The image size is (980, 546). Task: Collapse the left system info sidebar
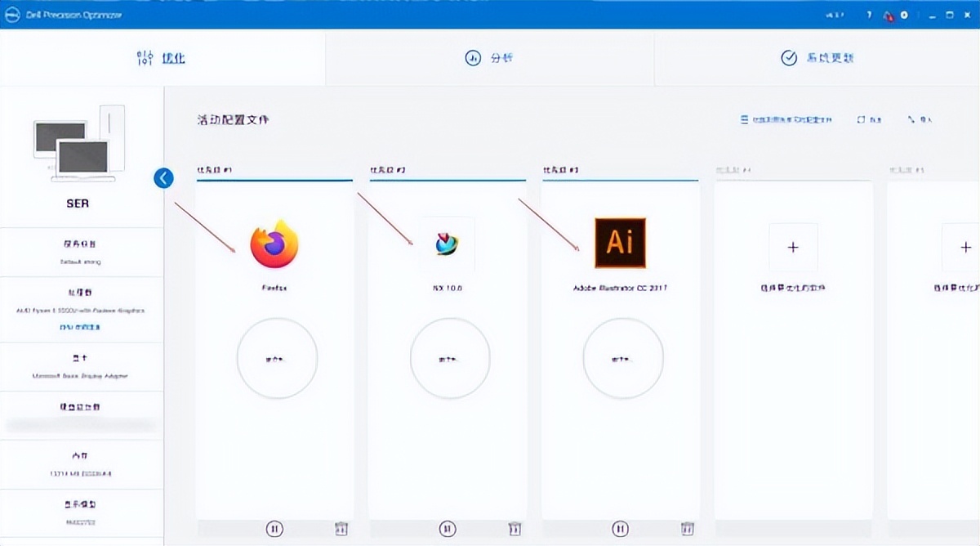coord(164,178)
